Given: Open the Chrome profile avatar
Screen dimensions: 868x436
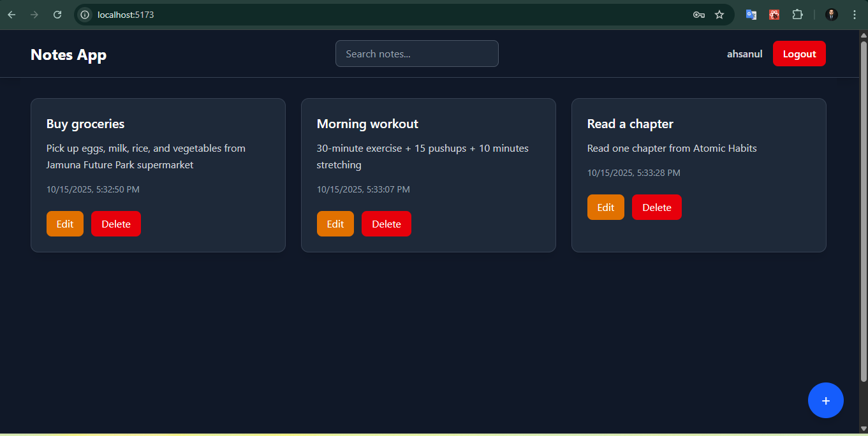Looking at the screenshot, I should [x=831, y=15].
